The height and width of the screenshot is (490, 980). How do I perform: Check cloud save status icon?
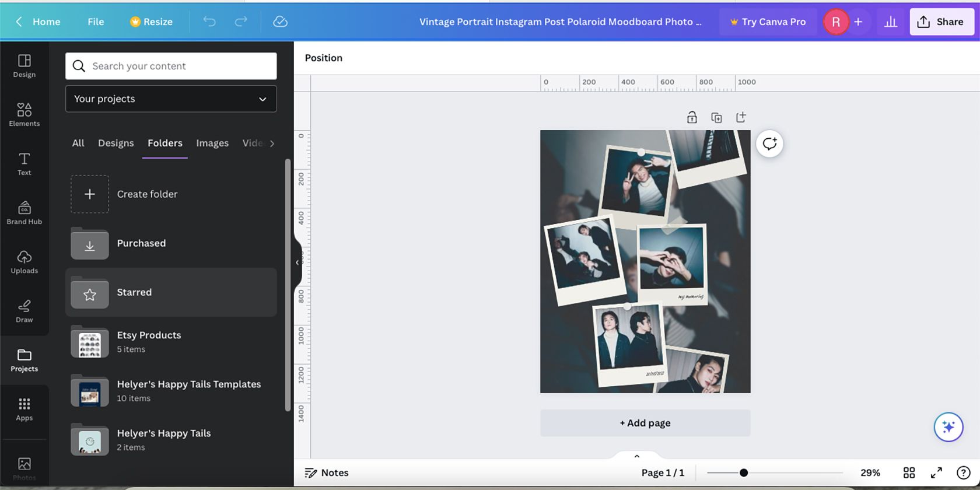[281, 22]
